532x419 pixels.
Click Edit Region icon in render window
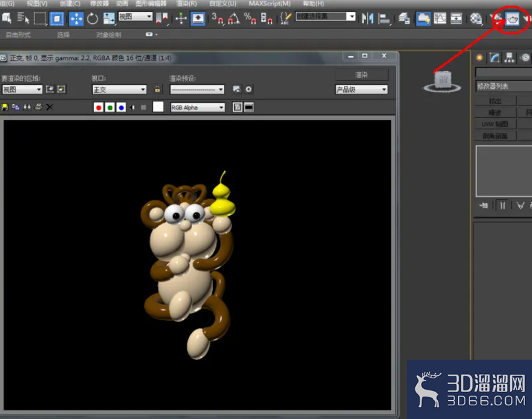(x=50, y=89)
